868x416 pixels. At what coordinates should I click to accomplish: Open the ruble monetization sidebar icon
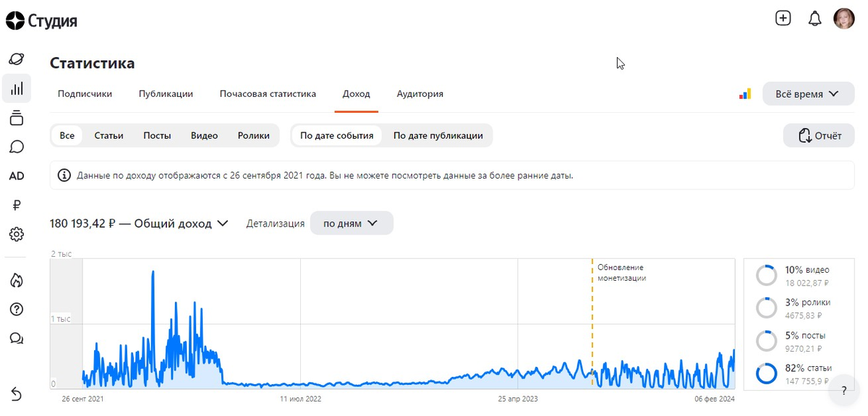17,205
